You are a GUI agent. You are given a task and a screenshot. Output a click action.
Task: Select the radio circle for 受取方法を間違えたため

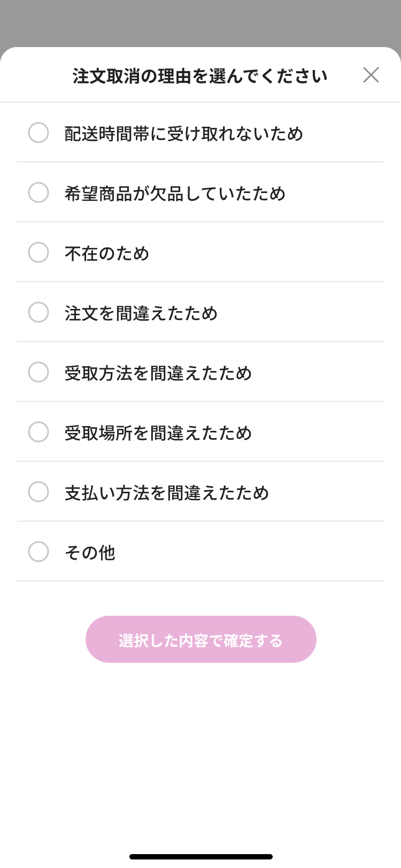pyautogui.click(x=38, y=372)
